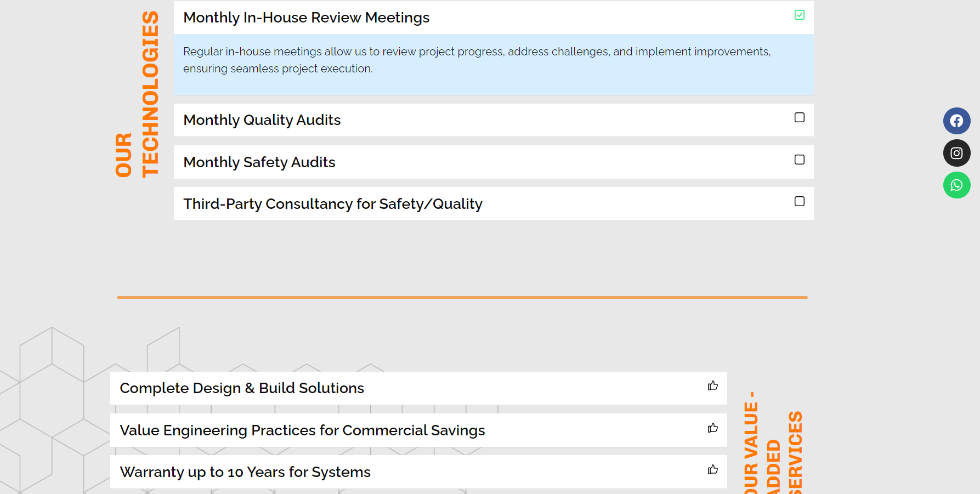Check the Third-Party Consultancy box

point(800,201)
